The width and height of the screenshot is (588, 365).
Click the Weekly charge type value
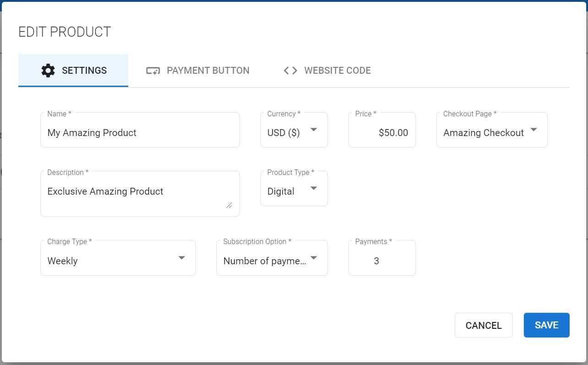[63, 261]
